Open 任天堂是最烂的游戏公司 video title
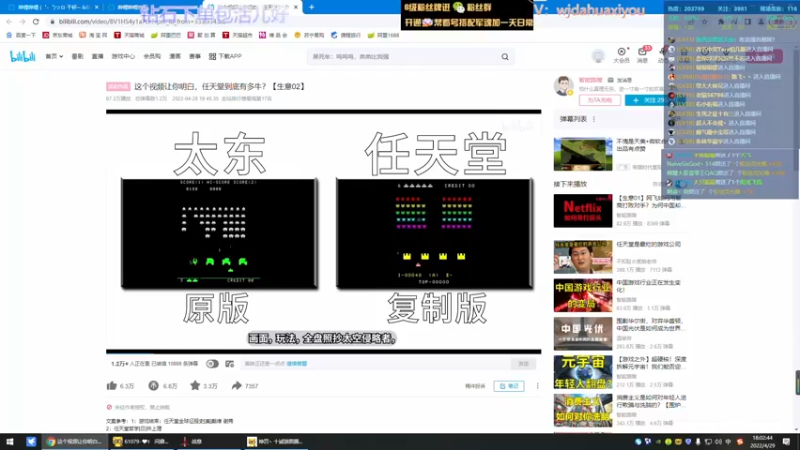The image size is (800, 450). [648, 244]
